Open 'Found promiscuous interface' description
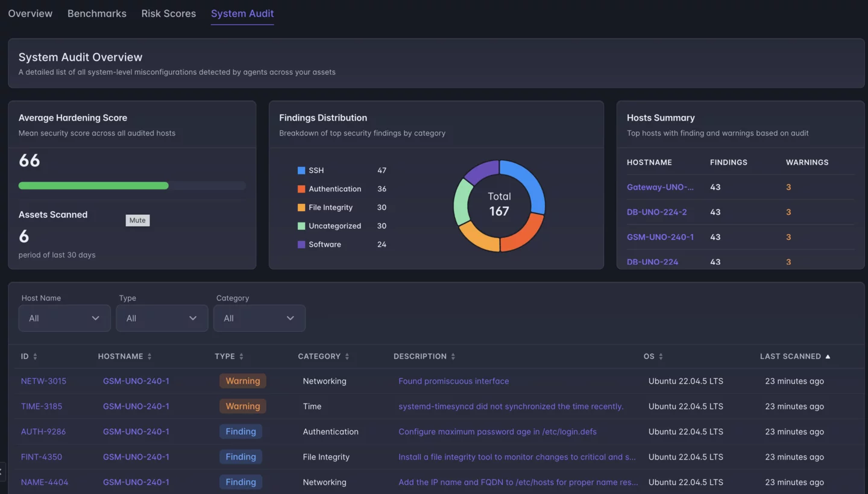Screen dimensions: 868x494 point(453,381)
